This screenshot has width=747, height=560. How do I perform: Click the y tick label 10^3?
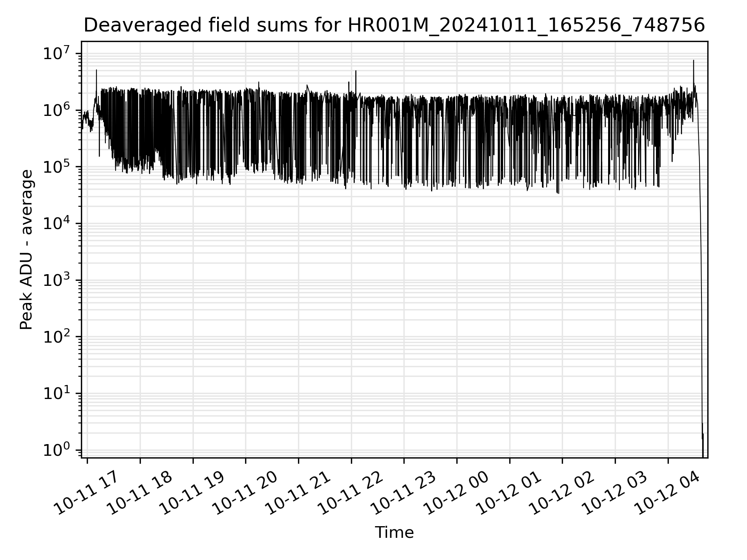[x=56, y=280]
